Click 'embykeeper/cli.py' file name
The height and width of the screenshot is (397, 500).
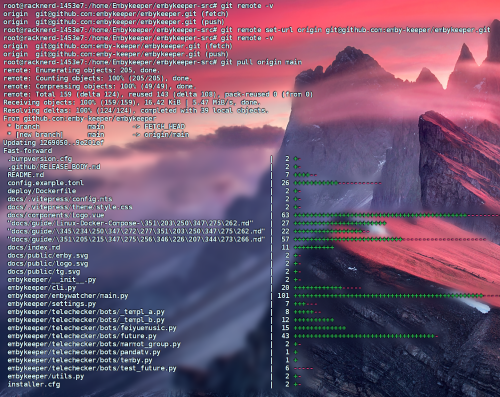[42, 287]
